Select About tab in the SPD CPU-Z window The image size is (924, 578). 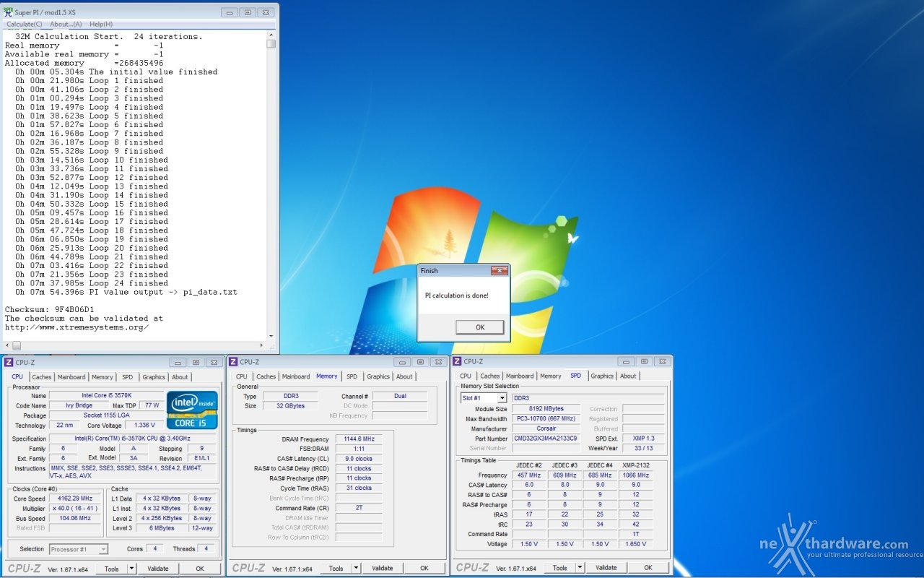coord(628,376)
